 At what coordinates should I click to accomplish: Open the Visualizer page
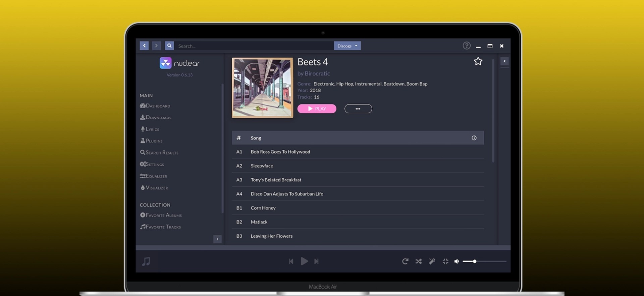154,188
